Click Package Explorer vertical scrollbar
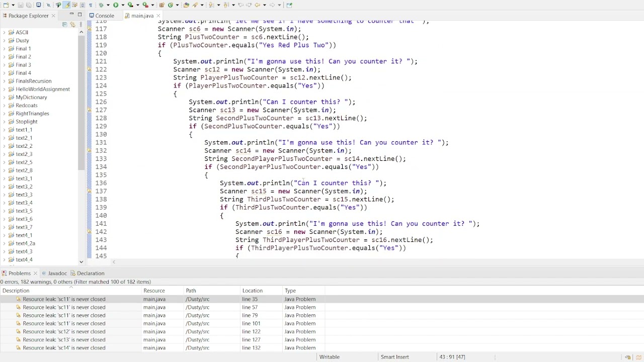The image size is (644, 362). tap(81, 103)
